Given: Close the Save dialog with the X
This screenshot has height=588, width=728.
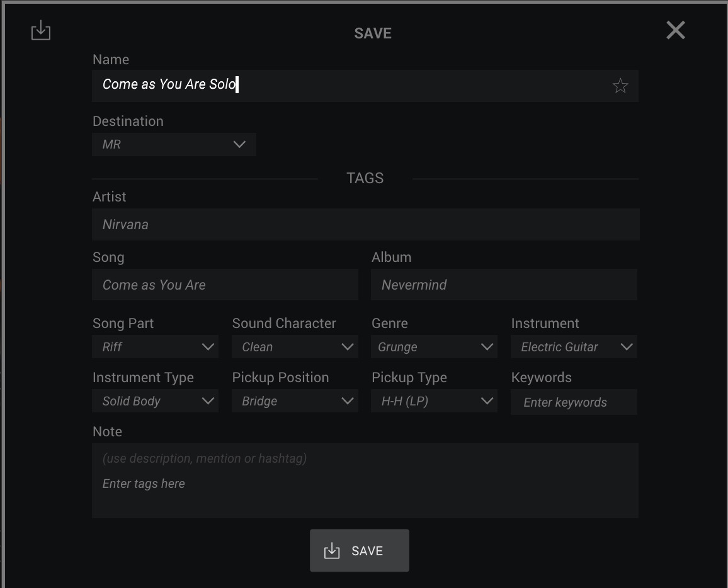Looking at the screenshot, I should coord(676,30).
